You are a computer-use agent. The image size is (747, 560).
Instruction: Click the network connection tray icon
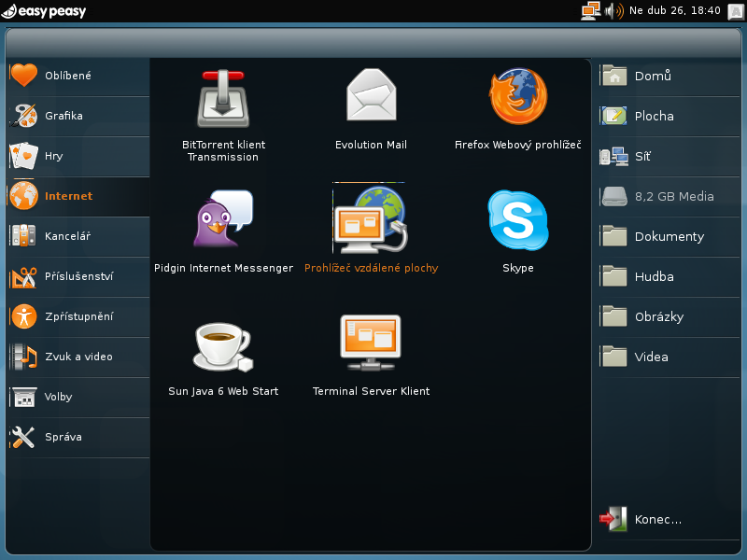click(x=591, y=10)
